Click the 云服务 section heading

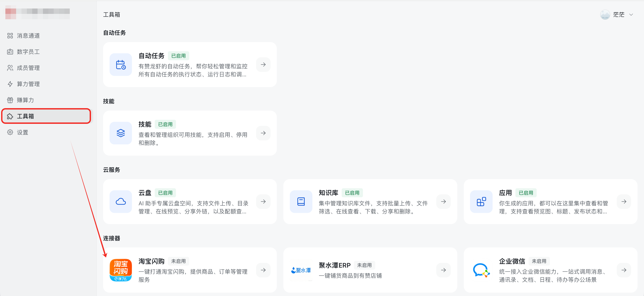[x=112, y=170]
